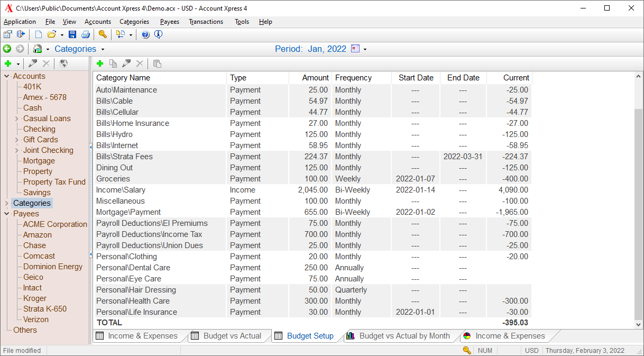Create a new file using the blank page icon

click(x=39, y=34)
